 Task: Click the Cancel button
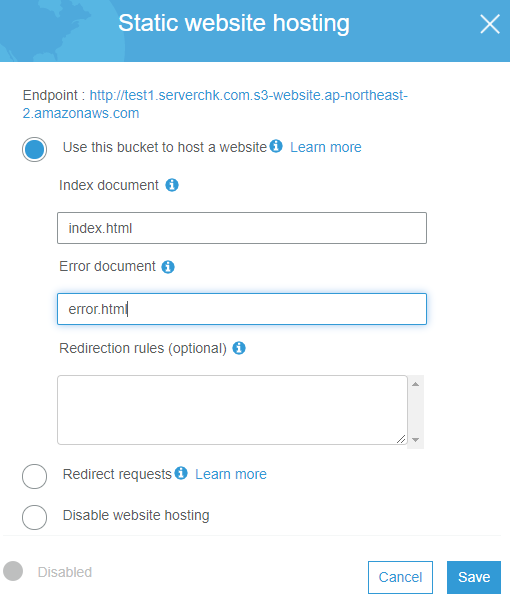coord(400,577)
